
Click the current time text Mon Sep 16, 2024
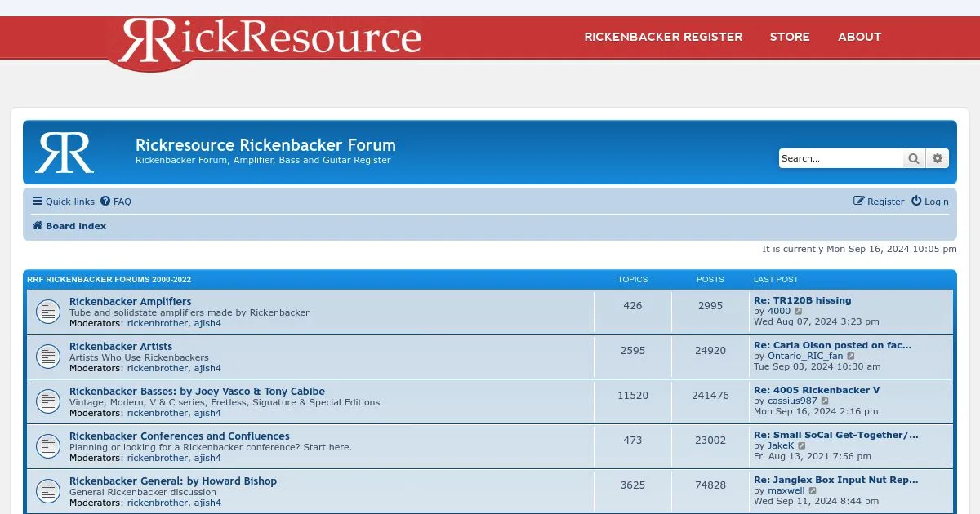pos(859,249)
